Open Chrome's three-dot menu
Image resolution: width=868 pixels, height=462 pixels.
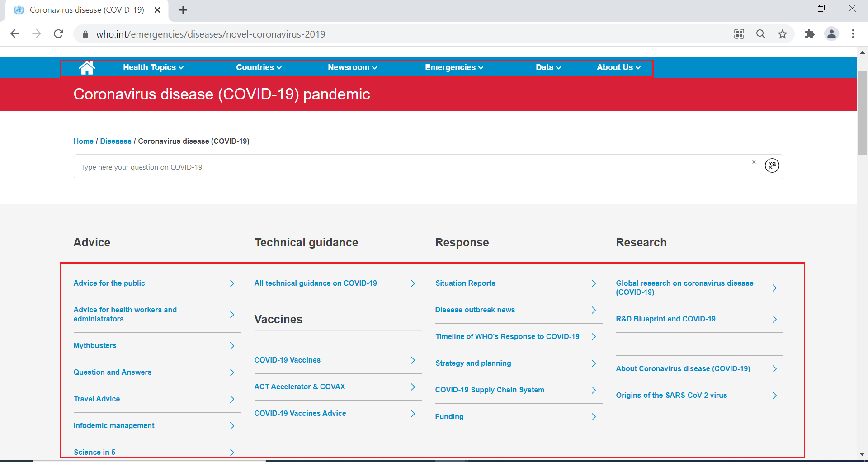pyautogui.click(x=853, y=34)
